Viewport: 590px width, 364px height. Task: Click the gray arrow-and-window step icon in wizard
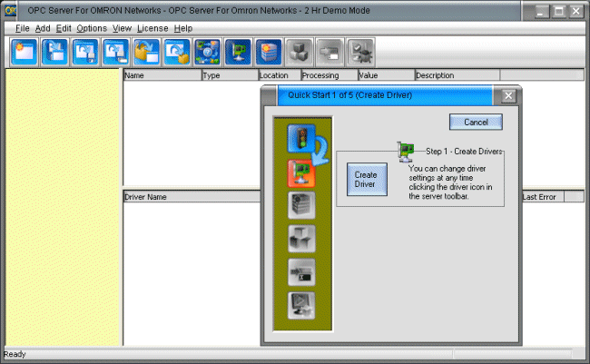[x=301, y=272]
